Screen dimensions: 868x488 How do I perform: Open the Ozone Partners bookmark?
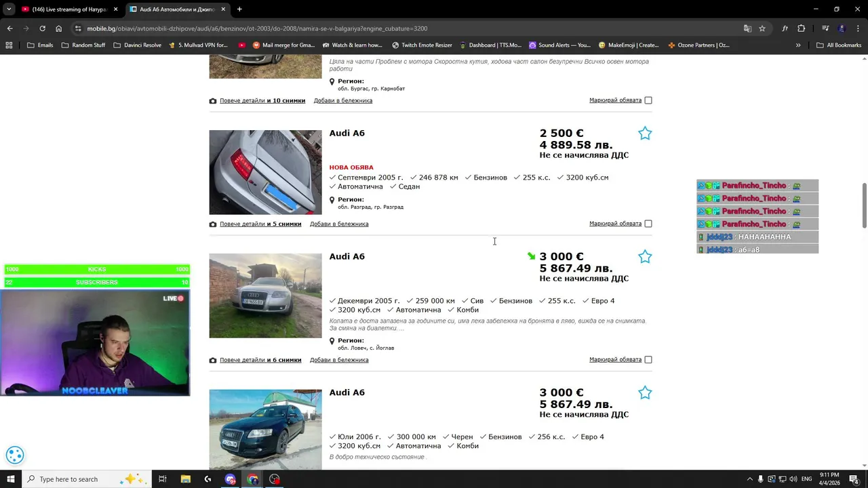698,45
